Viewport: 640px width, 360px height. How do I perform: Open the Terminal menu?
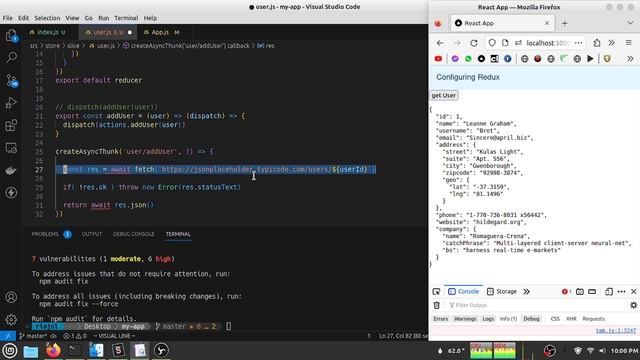click(126, 18)
